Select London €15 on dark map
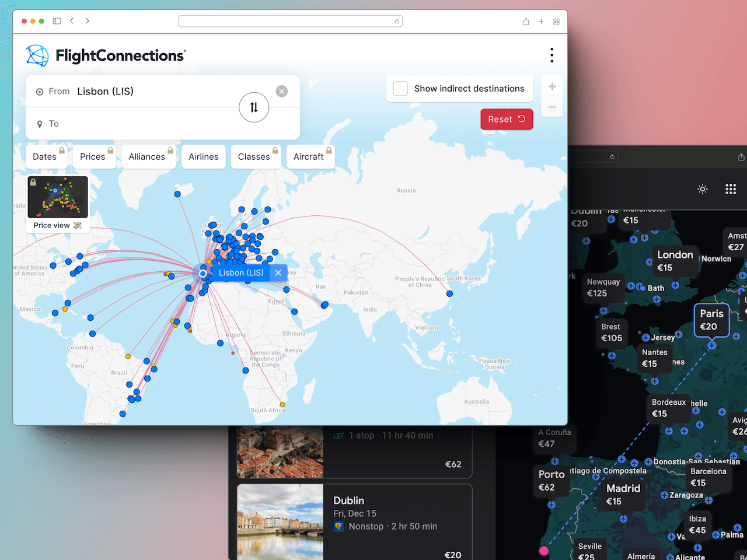Viewport: 747px width, 560px height. pos(675,261)
